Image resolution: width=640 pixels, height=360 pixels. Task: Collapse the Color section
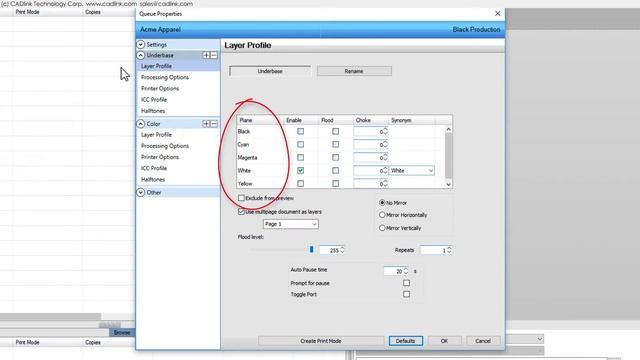click(x=140, y=124)
